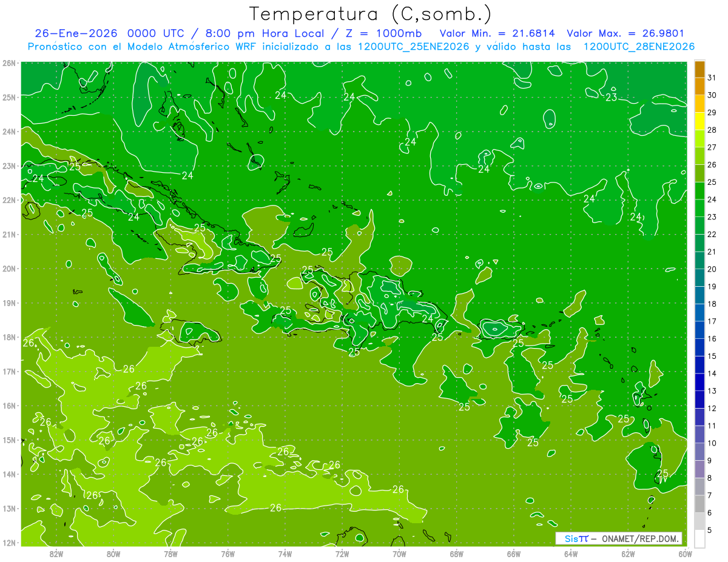
Task: Click the "Sis" logo in the credit box
Action: [x=572, y=538]
